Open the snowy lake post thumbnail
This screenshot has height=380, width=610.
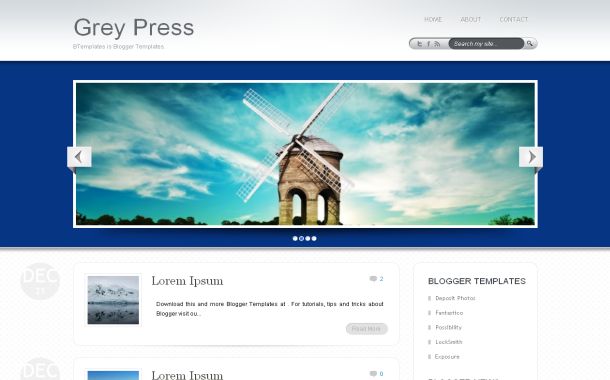tap(113, 300)
